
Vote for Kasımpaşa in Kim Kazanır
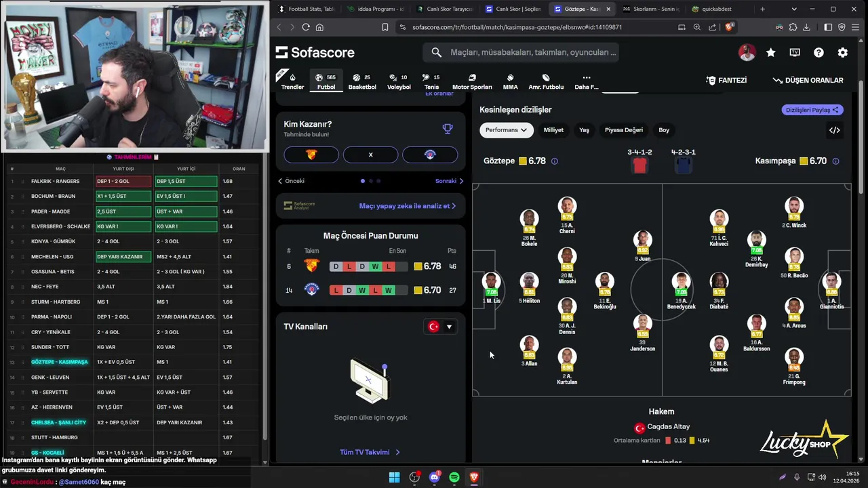click(x=430, y=155)
